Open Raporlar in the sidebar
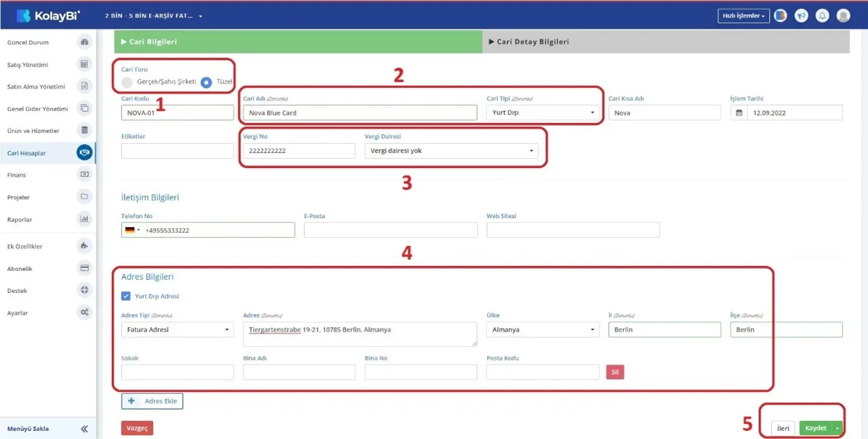This screenshot has height=439, width=868. 19,219
